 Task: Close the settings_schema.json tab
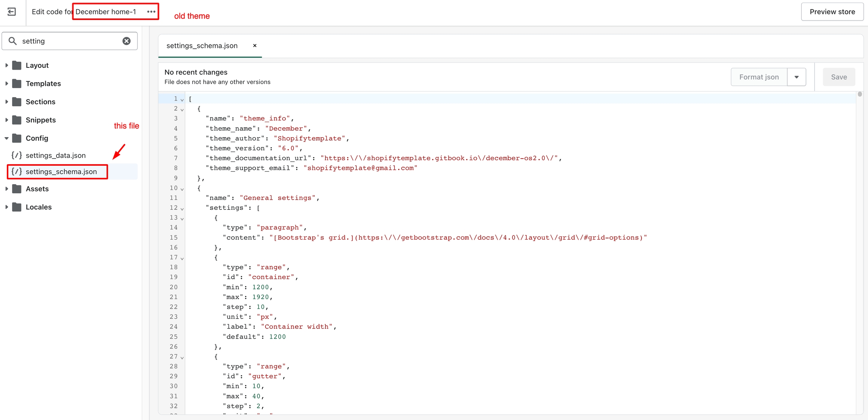tap(255, 46)
